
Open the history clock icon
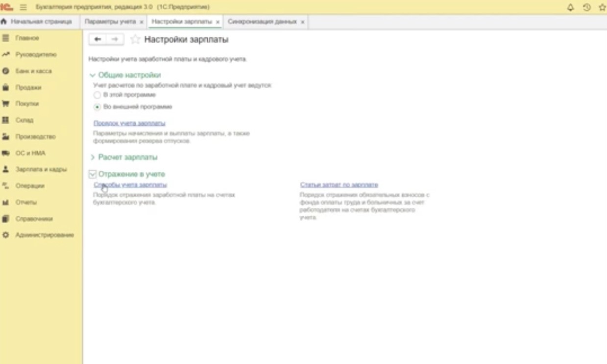[x=586, y=7]
